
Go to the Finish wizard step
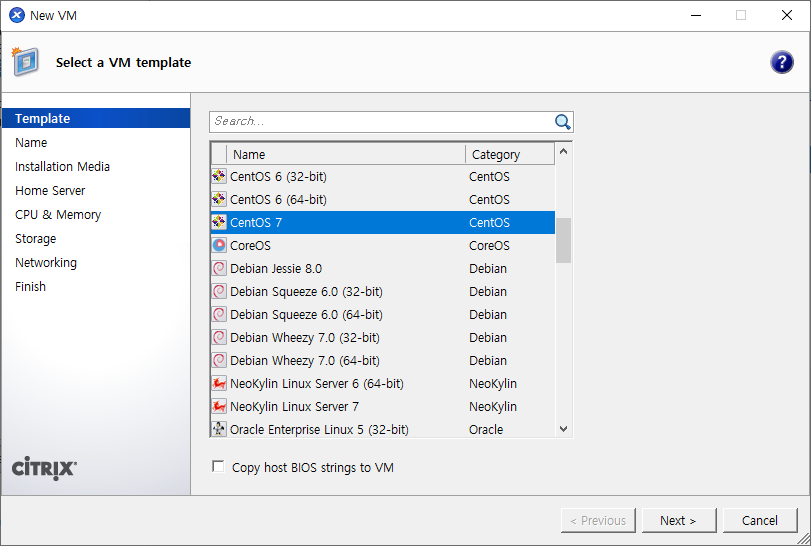31,286
